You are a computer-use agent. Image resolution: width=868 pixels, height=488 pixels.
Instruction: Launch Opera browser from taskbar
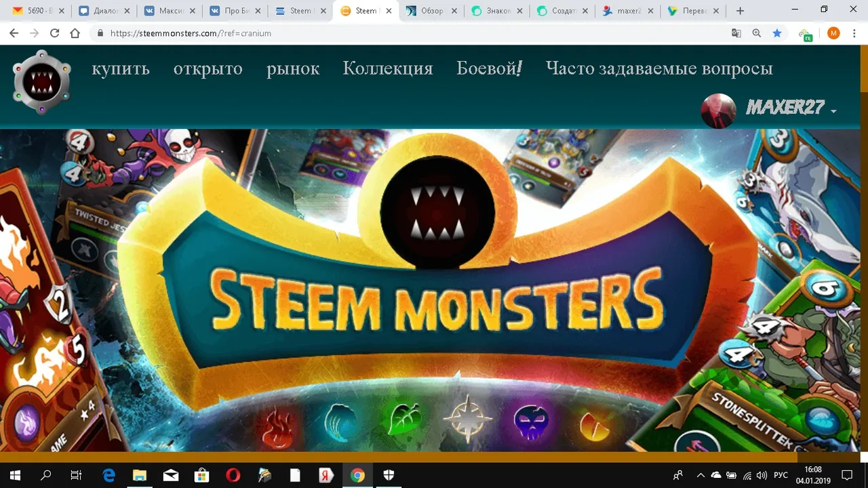[x=233, y=475]
